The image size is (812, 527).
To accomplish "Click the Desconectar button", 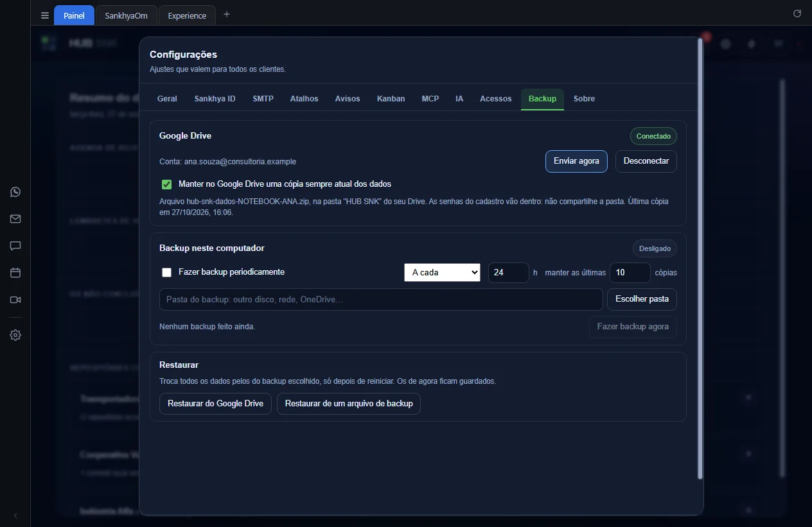I will pos(646,161).
